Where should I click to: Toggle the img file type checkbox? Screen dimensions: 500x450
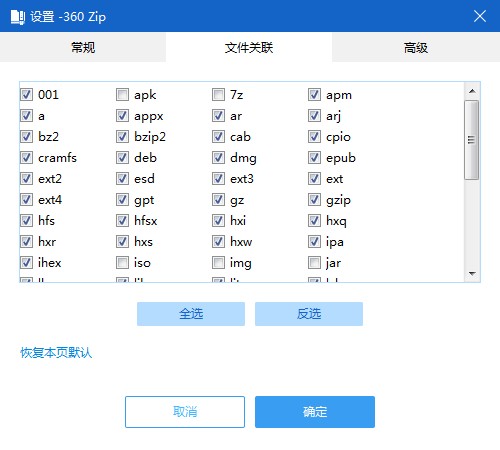click(218, 263)
